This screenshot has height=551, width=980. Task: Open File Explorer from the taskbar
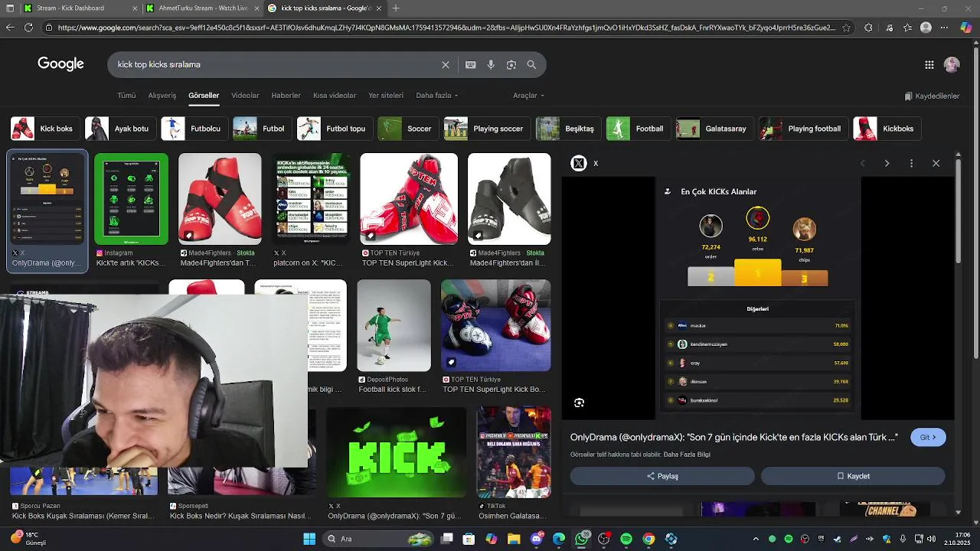pyautogui.click(x=514, y=539)
